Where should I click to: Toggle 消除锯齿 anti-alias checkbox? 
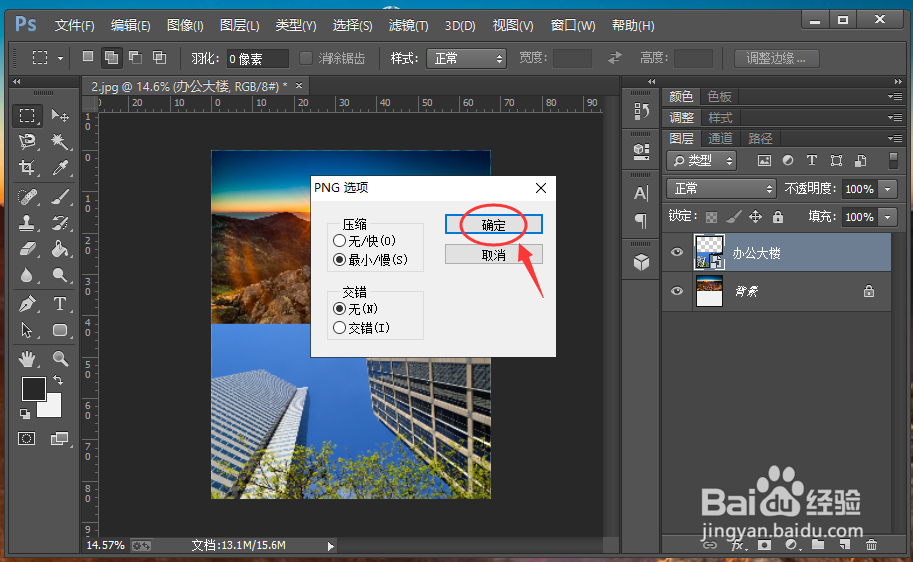click(306, 58)
